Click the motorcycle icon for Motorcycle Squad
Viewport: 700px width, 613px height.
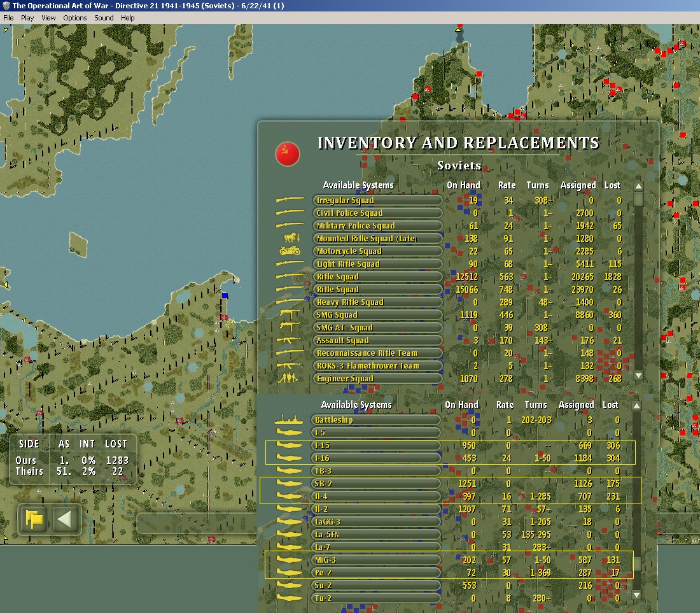pyautogui.click(x=290, y=251)
